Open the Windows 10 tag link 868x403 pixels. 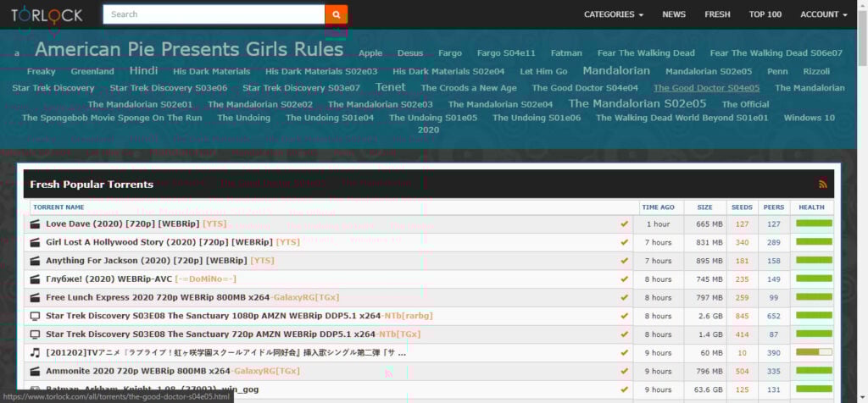tap(809, 118)
